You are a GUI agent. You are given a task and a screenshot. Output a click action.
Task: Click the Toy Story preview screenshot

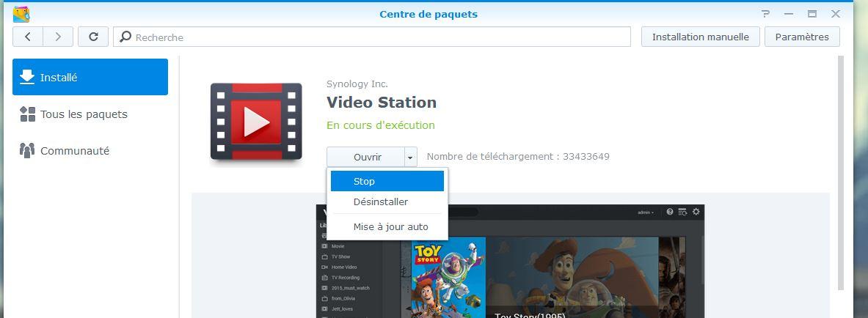[x=511, y=261]
